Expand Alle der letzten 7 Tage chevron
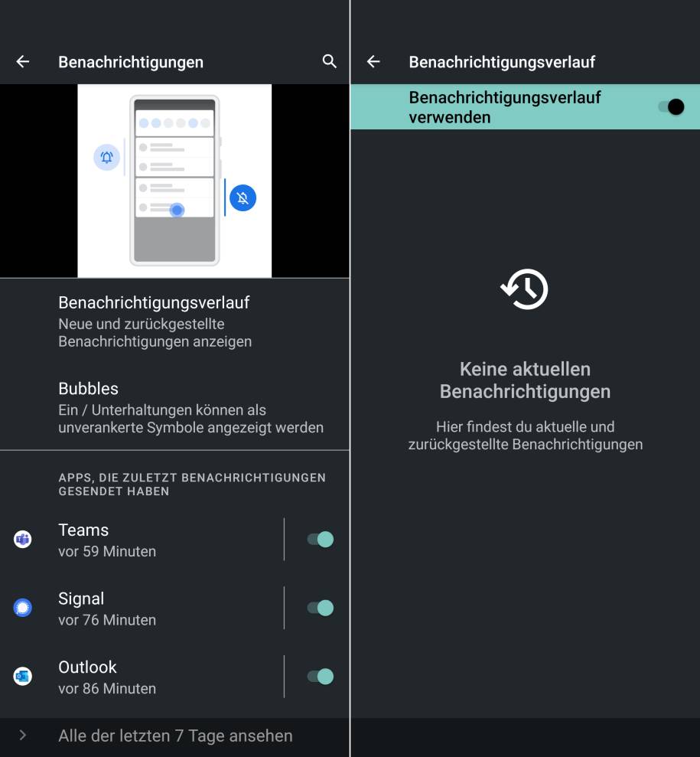Screen dimensions: 700x757 click(x=23, y=736)
